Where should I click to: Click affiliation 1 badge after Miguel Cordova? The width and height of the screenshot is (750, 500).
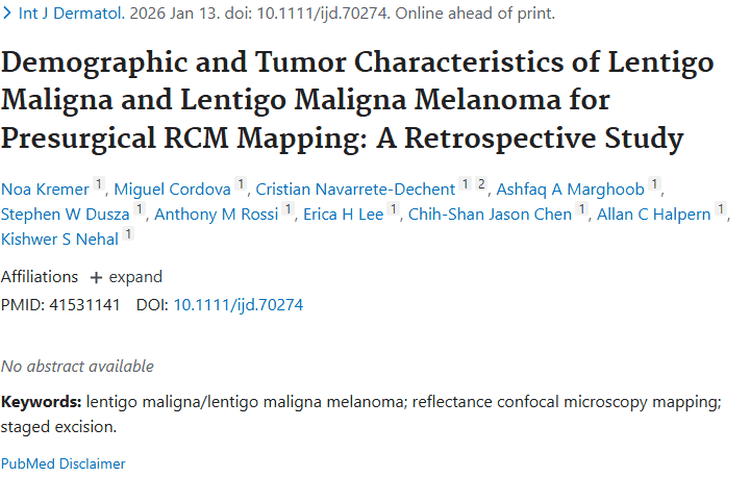tap(240, 185)
